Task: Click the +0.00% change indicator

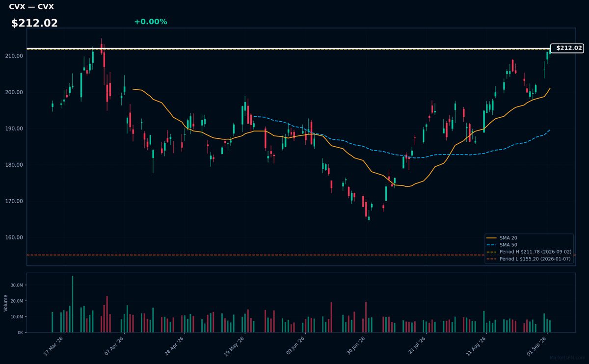Action: tap(150, 22)
